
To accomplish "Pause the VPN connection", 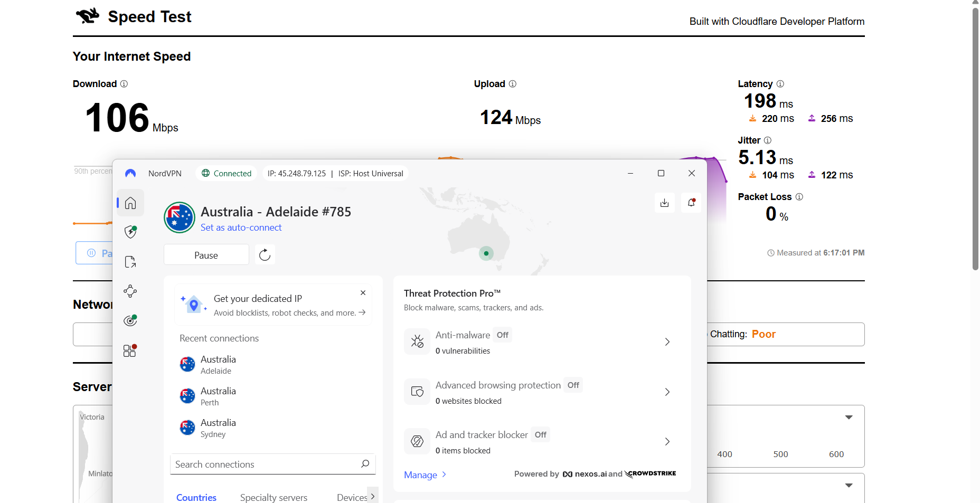I will click(206, 254).
